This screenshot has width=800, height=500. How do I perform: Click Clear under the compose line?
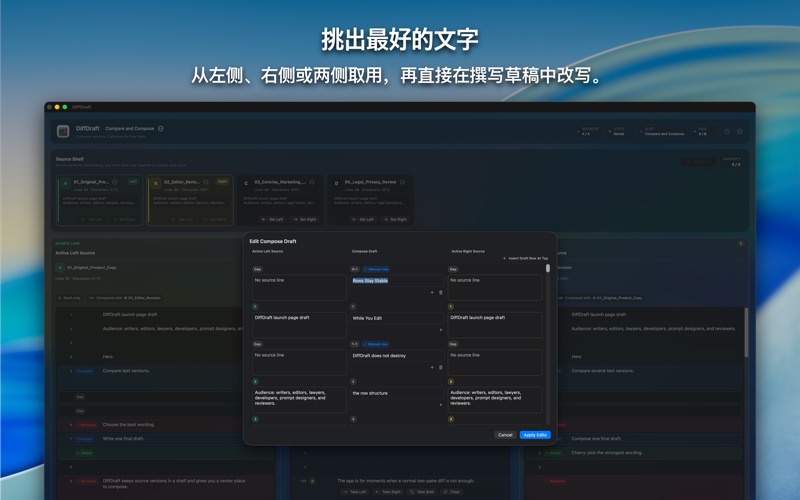point(452,492)
